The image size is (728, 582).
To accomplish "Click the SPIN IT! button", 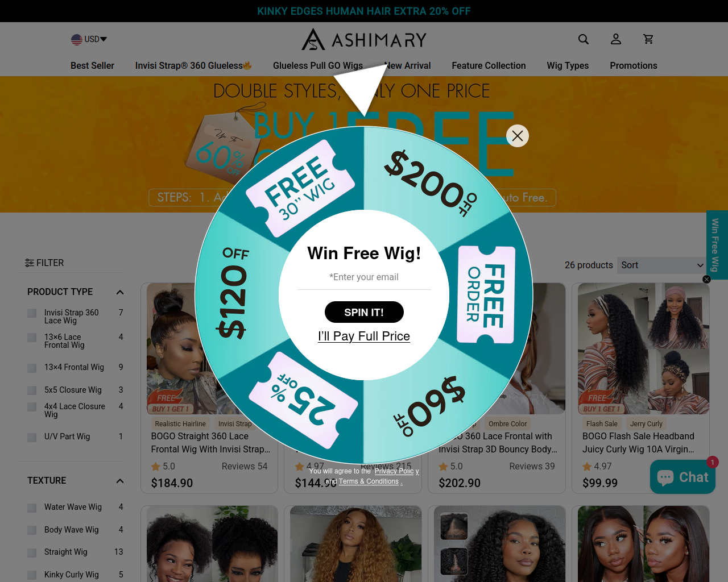I will click(364, 312).
